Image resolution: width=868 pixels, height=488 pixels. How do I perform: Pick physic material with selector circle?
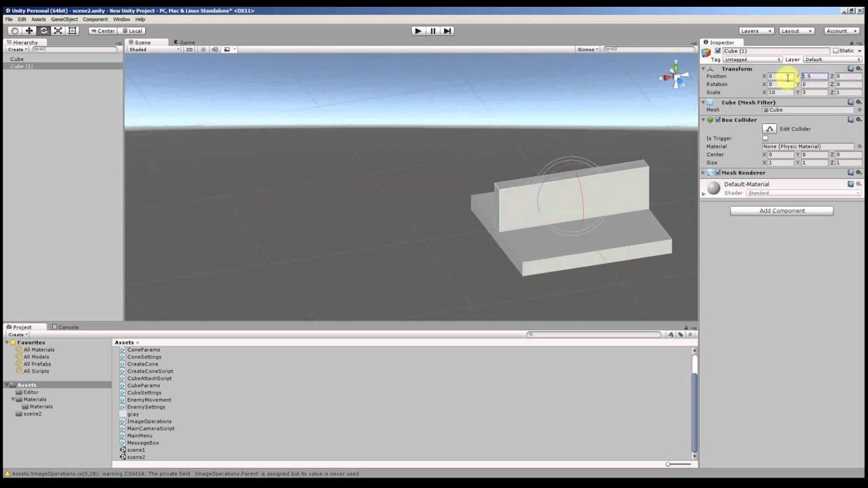click(859, 146)
